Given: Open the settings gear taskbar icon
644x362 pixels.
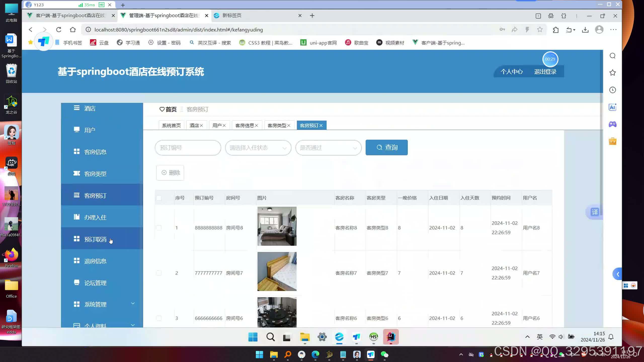Looking at the screenshot, I should 322,337.
